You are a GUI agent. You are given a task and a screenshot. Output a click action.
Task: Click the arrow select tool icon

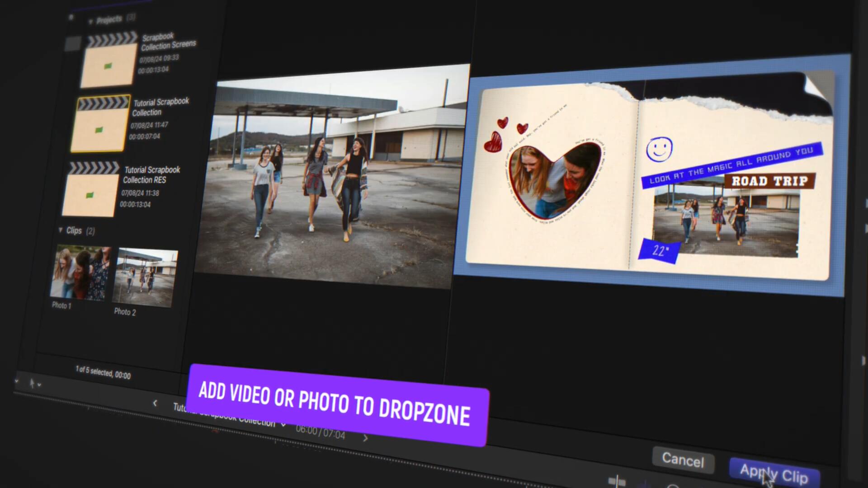32,384
